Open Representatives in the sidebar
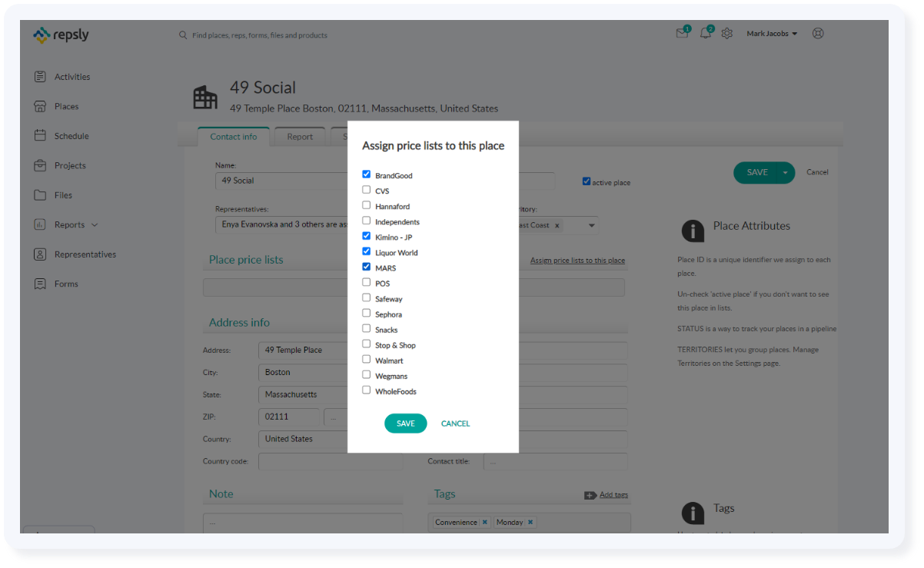The image size is (924, 568). (85, 254)
